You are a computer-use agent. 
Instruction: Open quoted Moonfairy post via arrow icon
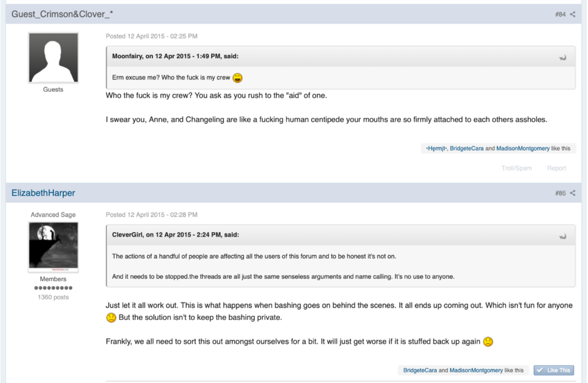[x=563, y=58]
